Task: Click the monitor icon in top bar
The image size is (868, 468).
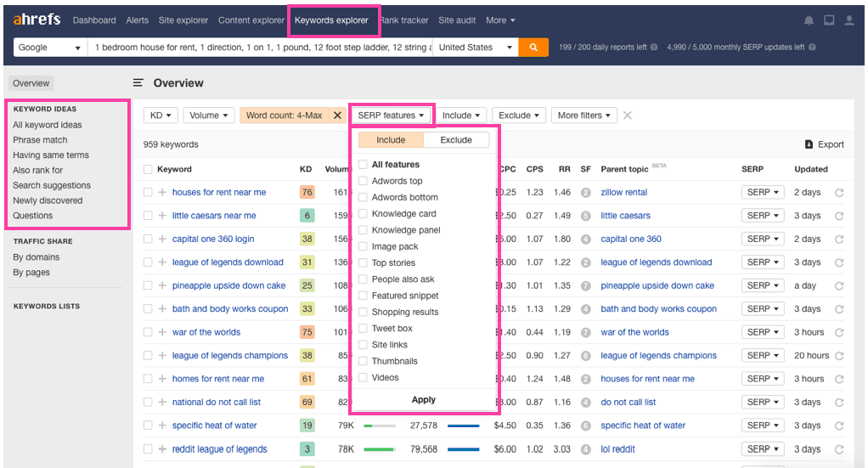Action: (x=829, y=20)
